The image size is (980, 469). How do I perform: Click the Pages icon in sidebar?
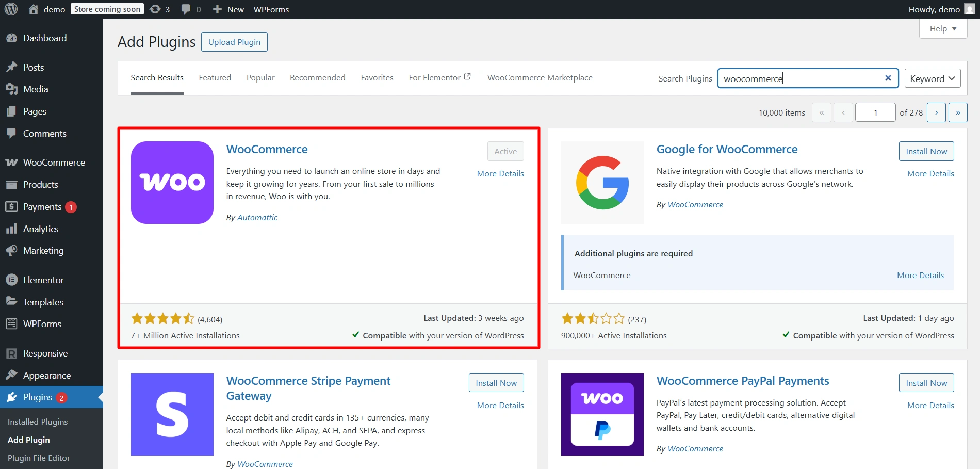coord(11,111)
